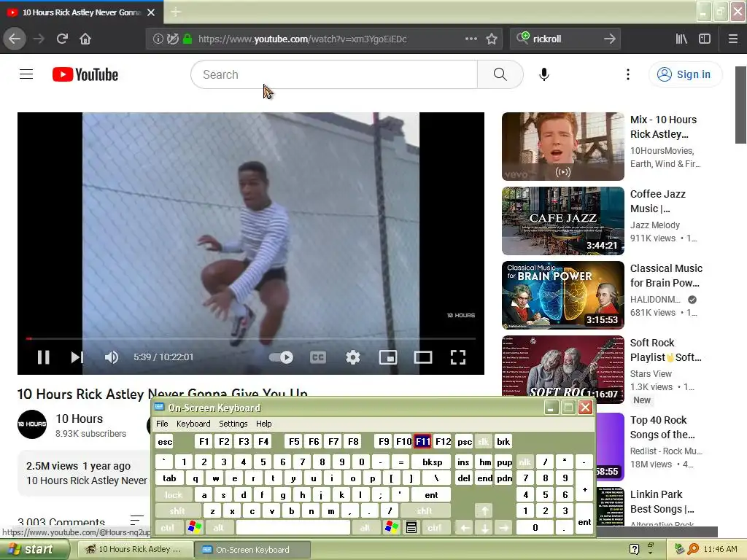The width and height of the screenshot is (747, 560).
Task: Click the YouTube logo
Action: coord(85,75)
